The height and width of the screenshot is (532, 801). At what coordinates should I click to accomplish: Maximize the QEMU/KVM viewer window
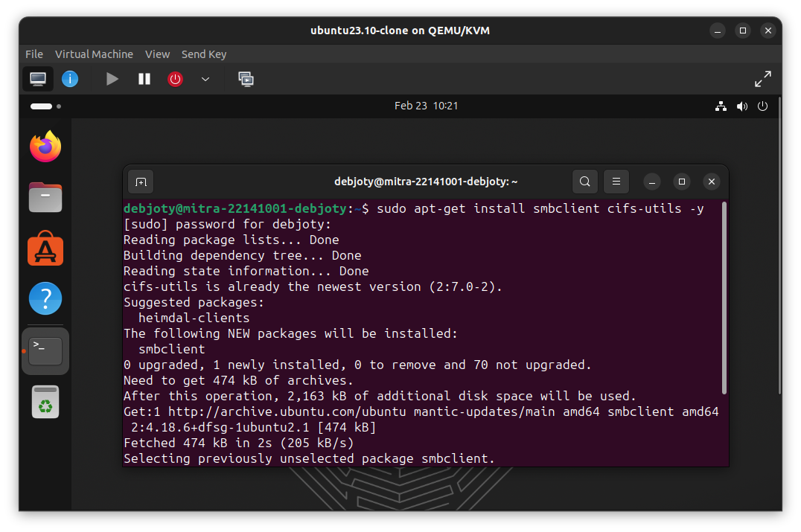point(743,31)
